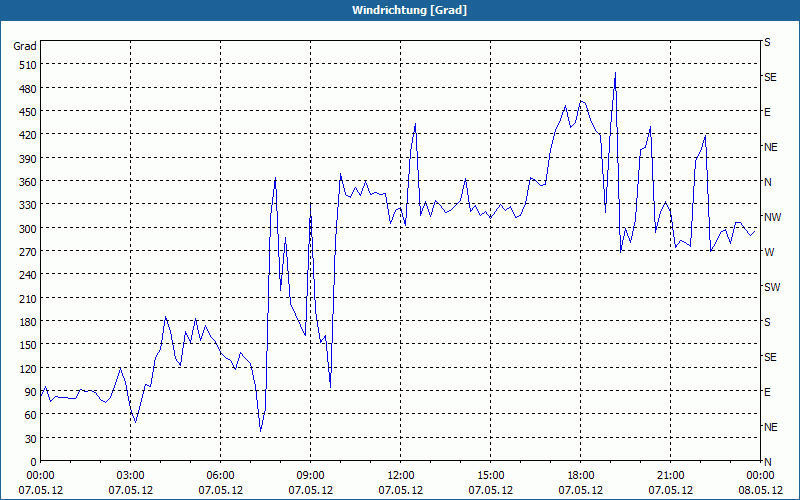800x500 pixels.
Task: Click the 180 y-axis label
Action: 28,322
